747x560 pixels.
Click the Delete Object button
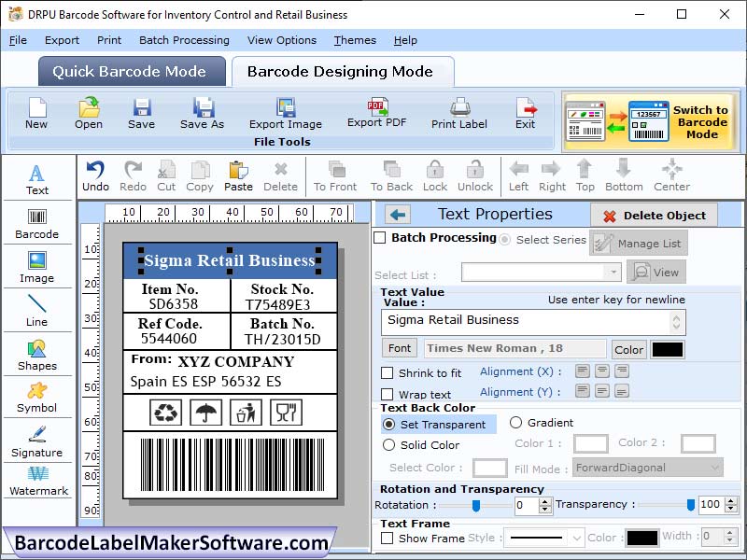(x=655, y=216)
